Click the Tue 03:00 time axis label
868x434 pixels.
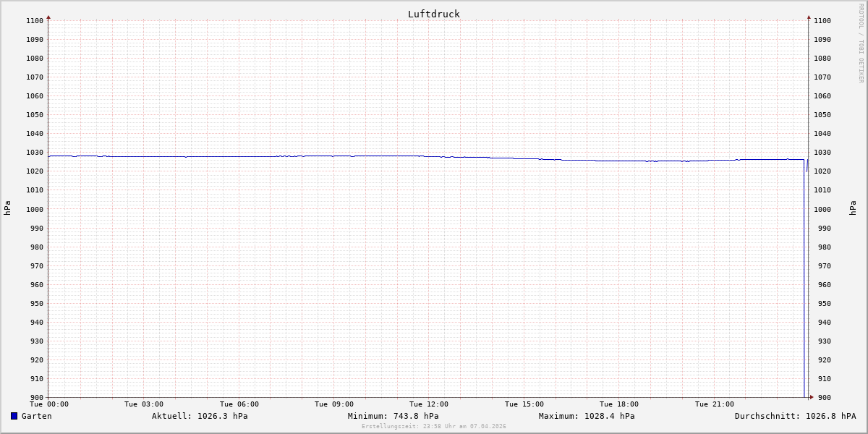click(144, 404)
